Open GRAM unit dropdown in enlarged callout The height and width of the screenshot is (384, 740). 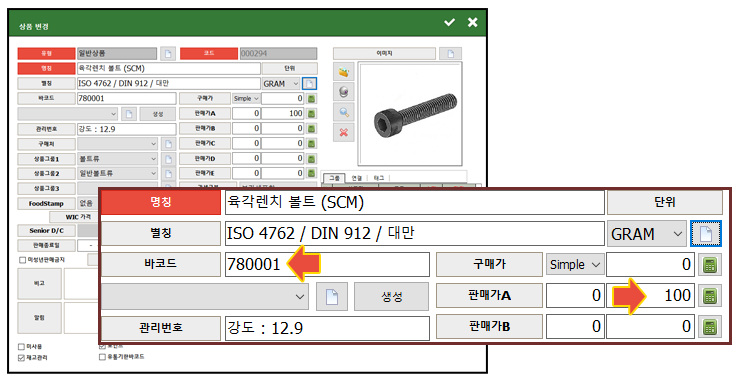pyautogui.click(x=647, y=234)
